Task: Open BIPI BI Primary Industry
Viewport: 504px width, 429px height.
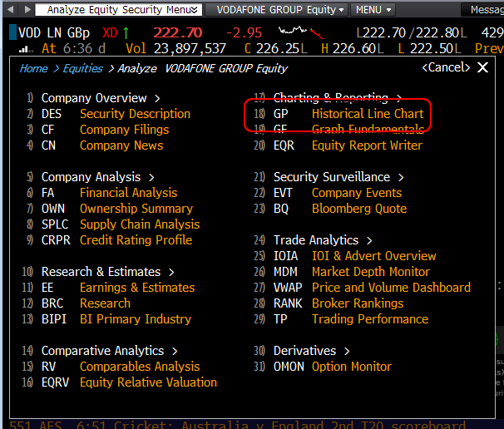Action: [116, 319]
